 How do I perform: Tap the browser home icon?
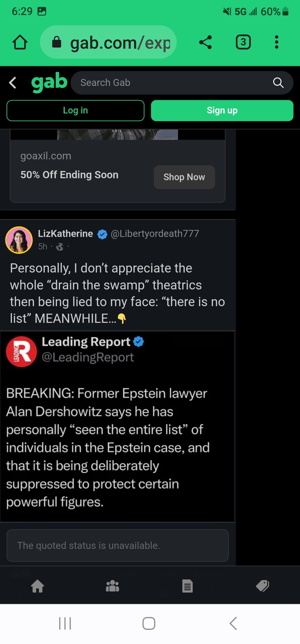tap(20, 42)
